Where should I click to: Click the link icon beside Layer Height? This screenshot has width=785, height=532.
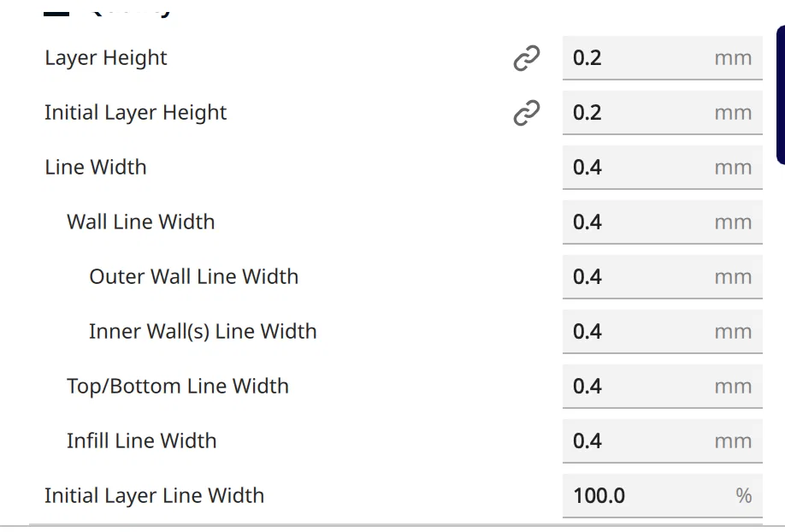[526, 58]
